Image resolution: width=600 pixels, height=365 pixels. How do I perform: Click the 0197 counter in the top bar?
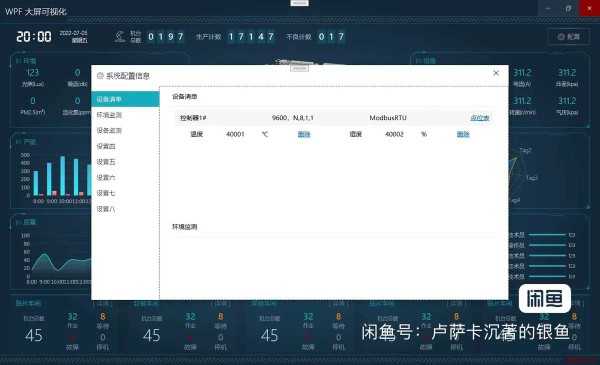click(x=166, y=37)
